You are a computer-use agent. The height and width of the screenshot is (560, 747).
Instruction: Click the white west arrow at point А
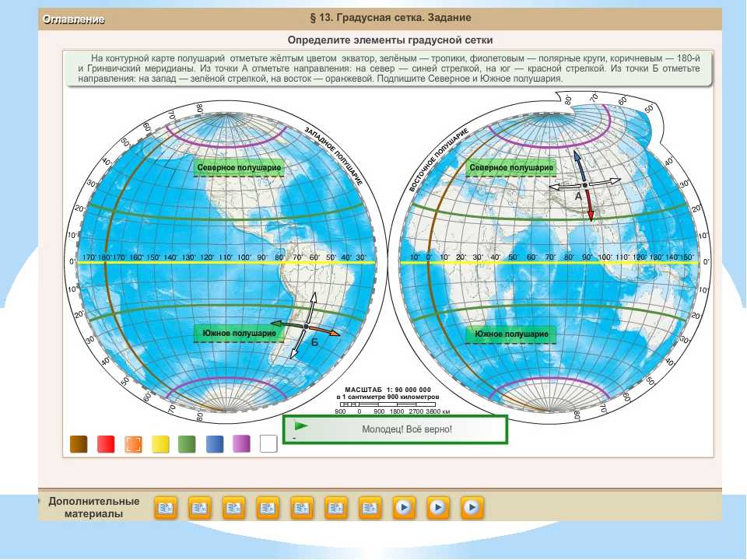[566, 187]
